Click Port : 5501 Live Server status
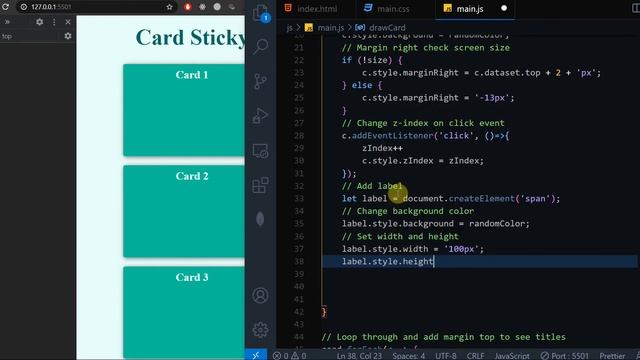This screenshot has height=360, width=640. point(564,356)
